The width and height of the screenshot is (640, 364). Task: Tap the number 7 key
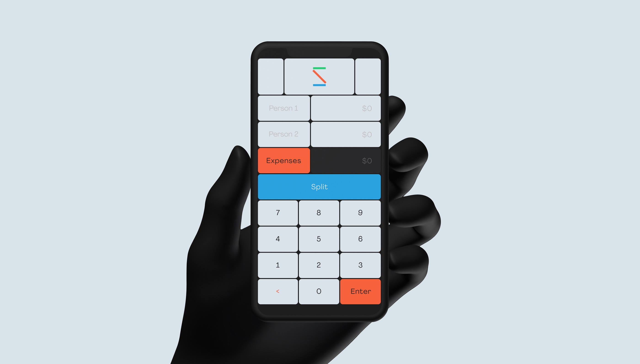coord(277,212)
